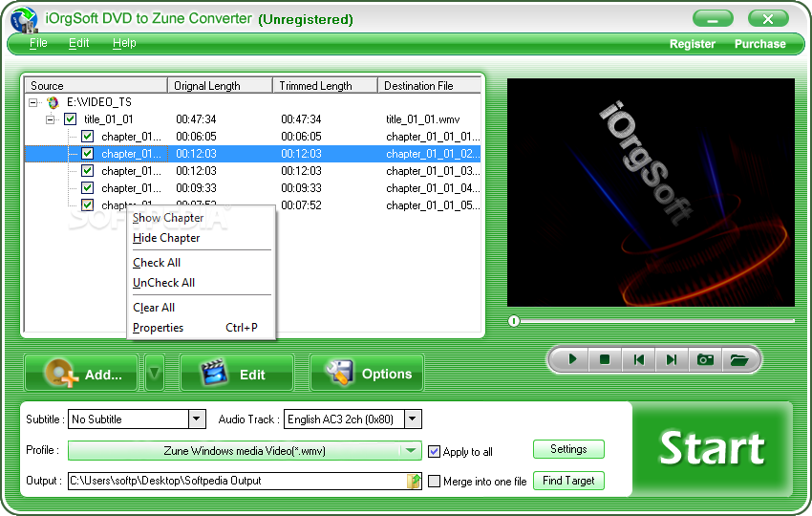Toggle the checkbox of the 00:07:52 chapter

88,204
